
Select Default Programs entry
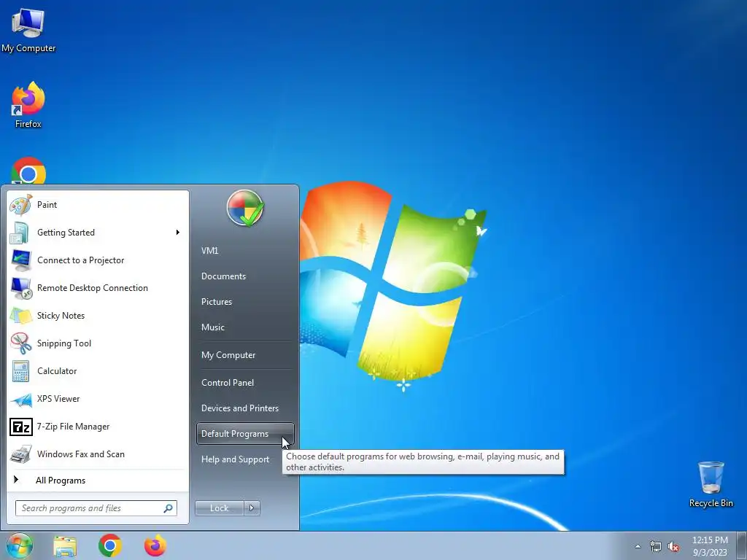pos(245,434)
